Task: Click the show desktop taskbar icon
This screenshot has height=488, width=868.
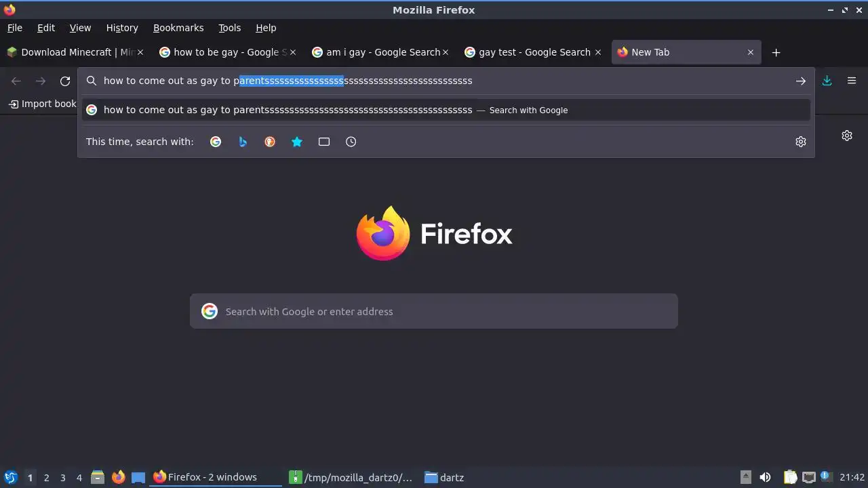Action: 138,477
